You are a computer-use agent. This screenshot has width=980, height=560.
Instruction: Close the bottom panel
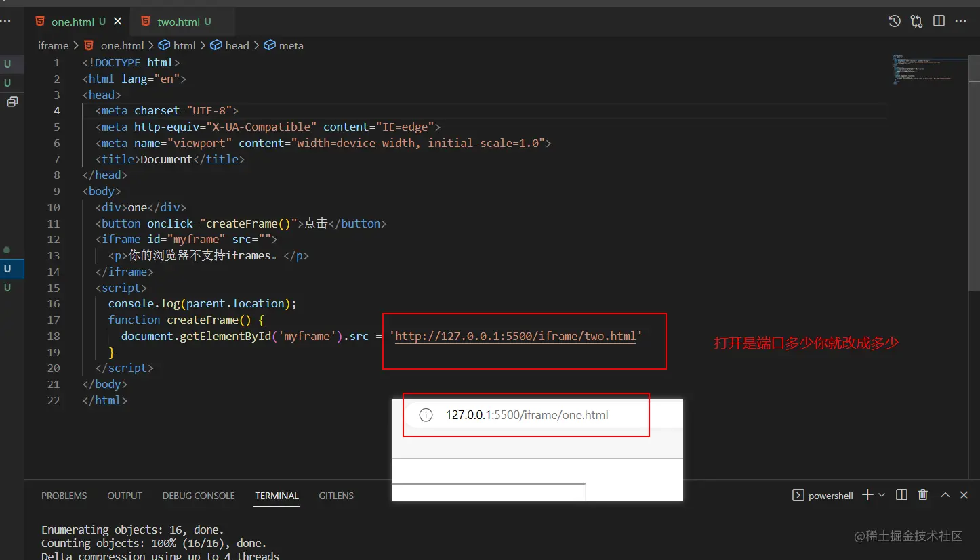[x=964, y=495]
